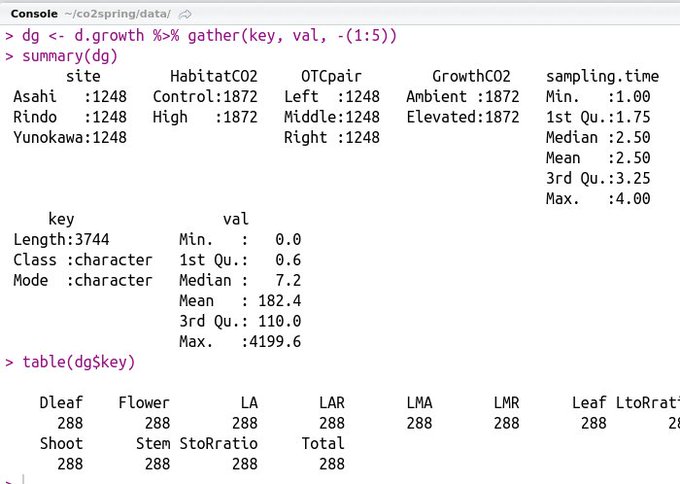Click sampling.time Min. :1.00 value
Viewport: 680px width, 484px height.
tap(598, 96)
